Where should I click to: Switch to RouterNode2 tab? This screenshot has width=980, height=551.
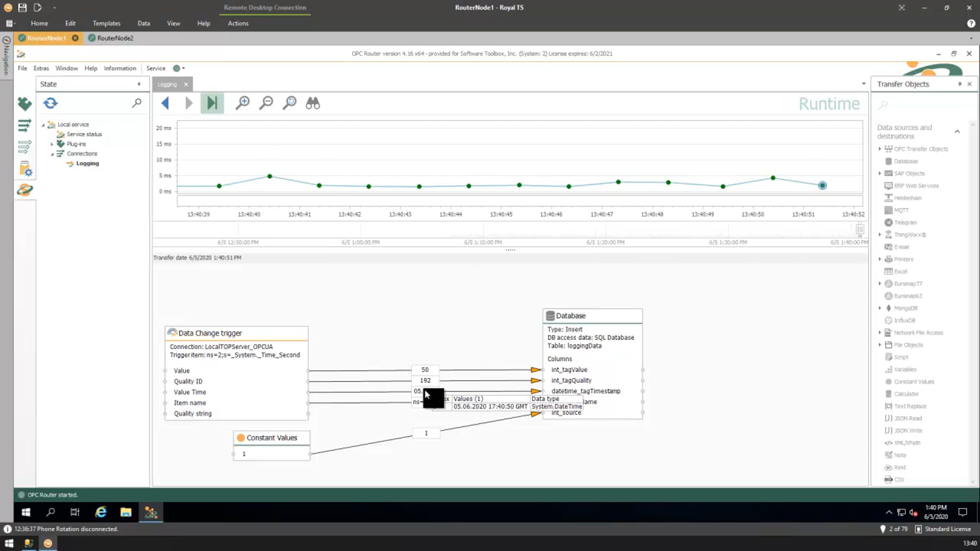[x=115, y=38]
